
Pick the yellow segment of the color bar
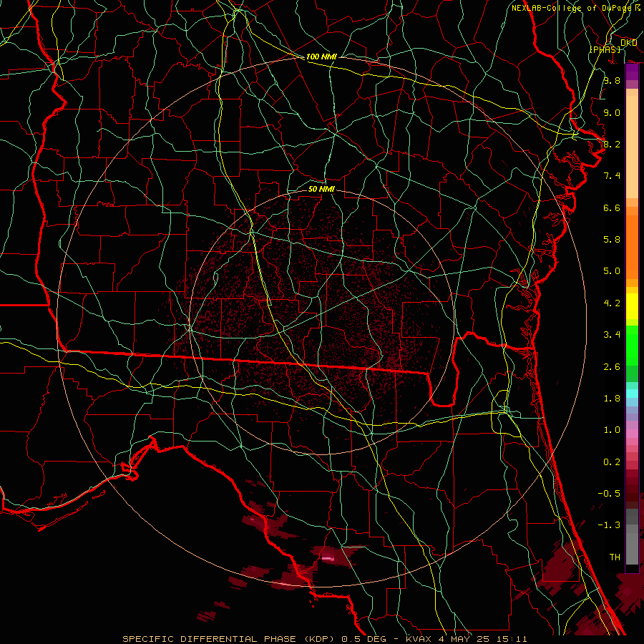click(x=632, y=306)
